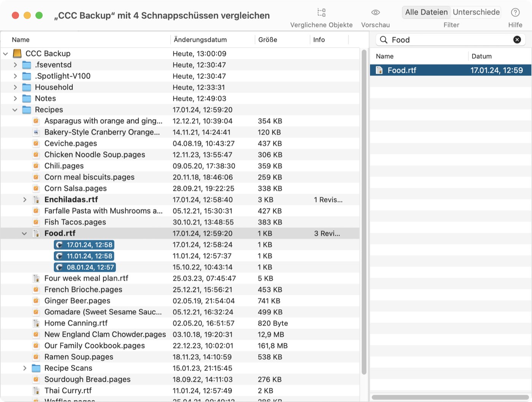Image resolution: width=532 pixels, height=402 pixels.
Task: Click the Fish Tacos.pages file icon
Action: [x=36, y=222]
